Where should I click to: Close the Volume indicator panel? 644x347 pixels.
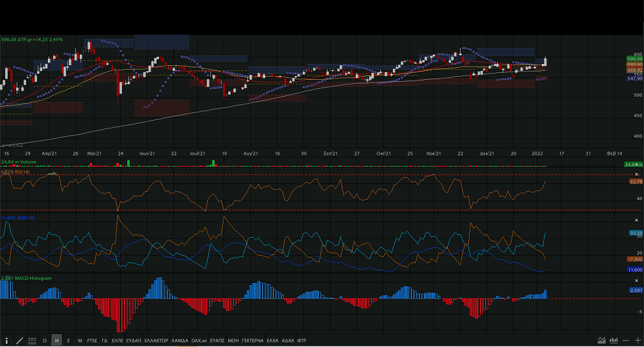(636, 164)
